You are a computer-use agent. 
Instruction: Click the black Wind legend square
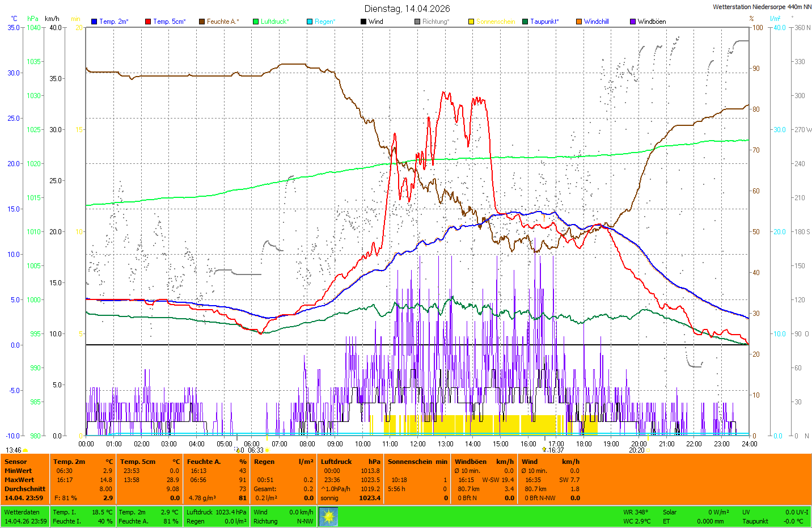[363, 22]
